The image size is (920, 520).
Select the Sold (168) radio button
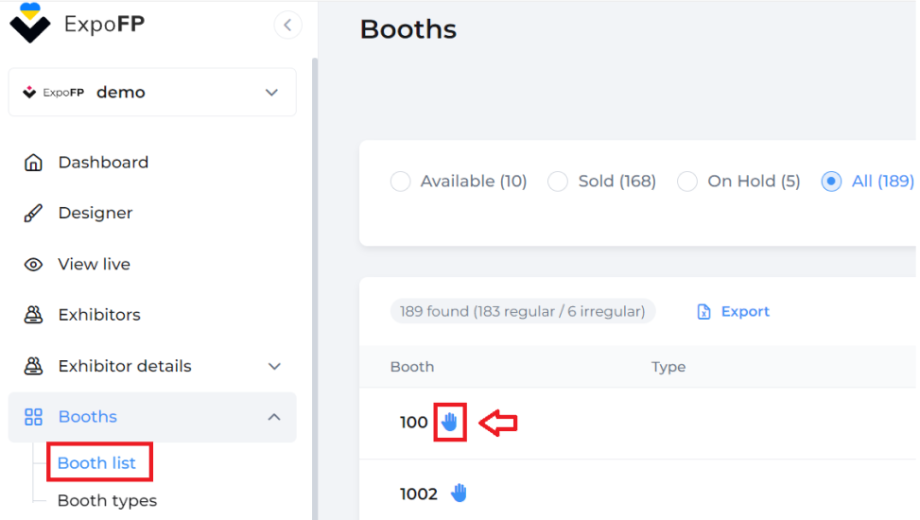pos(558,181)
